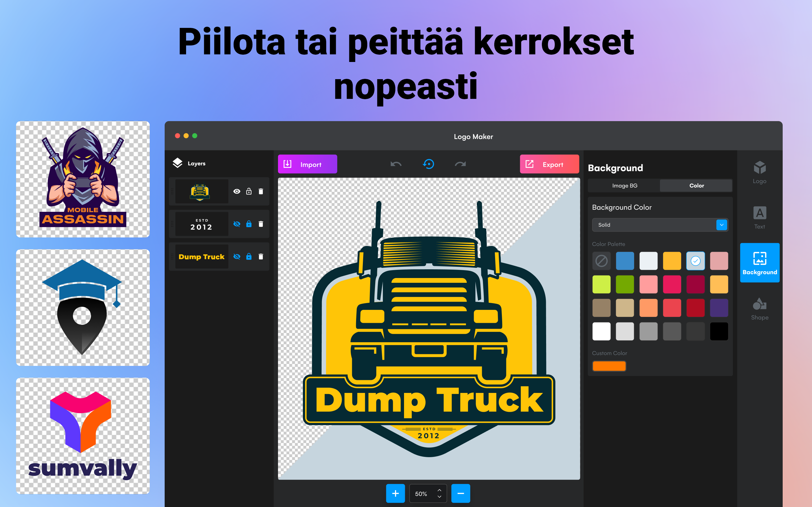The height and width of the screenshot is (507, 812).
Task: Decrease zoom percentage with stepper down arrow
Action: pyautogui.click(x=439, y=497)
